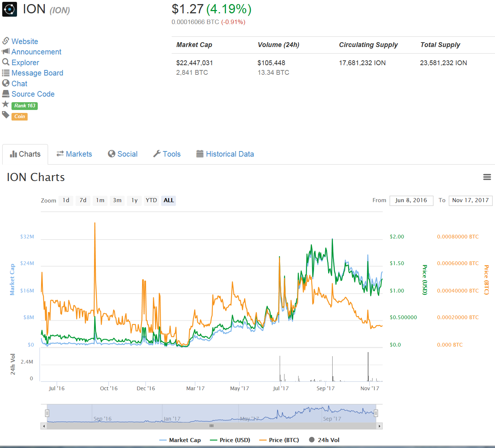Click the Volume (24h) column header
The height and width of the screenshot is (448, 495).
pos(279,45)
